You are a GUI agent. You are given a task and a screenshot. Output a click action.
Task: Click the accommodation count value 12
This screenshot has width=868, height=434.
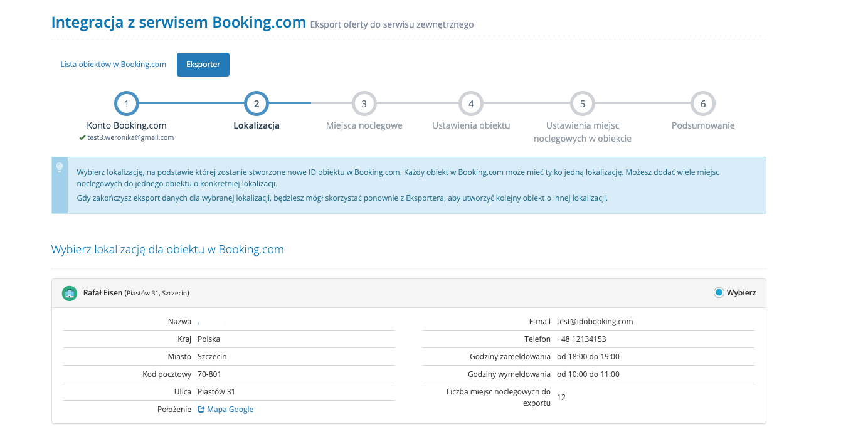coord(561,397)
